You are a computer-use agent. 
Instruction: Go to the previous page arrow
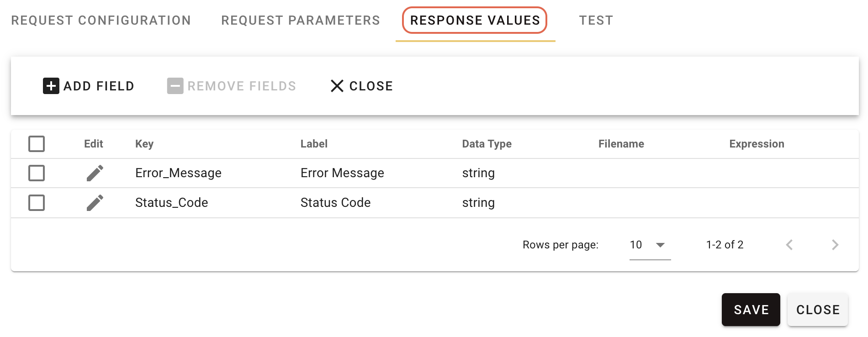click(x=789, y=245)
